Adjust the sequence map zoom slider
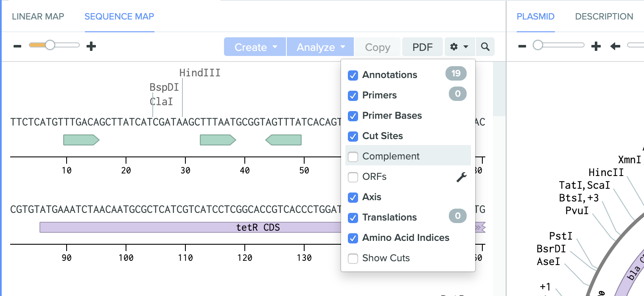The height and width of the screenshot is (296, 644). click(x=50, y=45)
